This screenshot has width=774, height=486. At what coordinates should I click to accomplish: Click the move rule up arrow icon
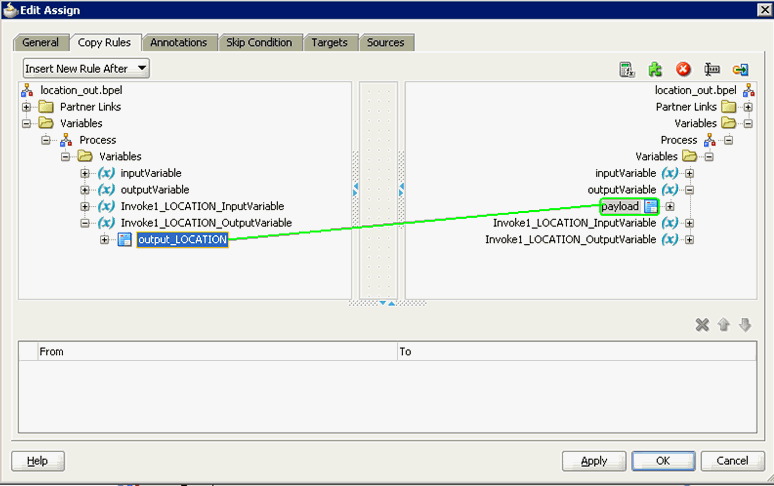[724, 325]
